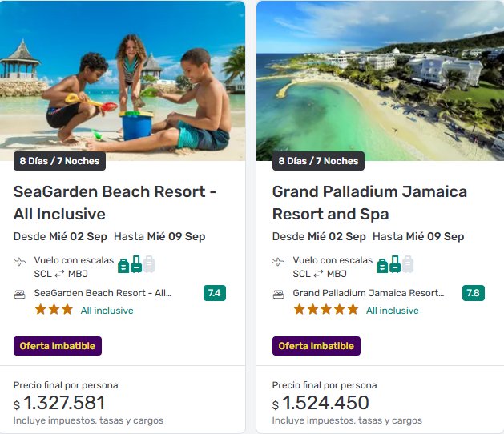Viewport: 504px width, 434px height.
Task: Open Grand Palladium Jamaica Resort and Spa title
Action: pyautogui.click(x=369, y=203)
